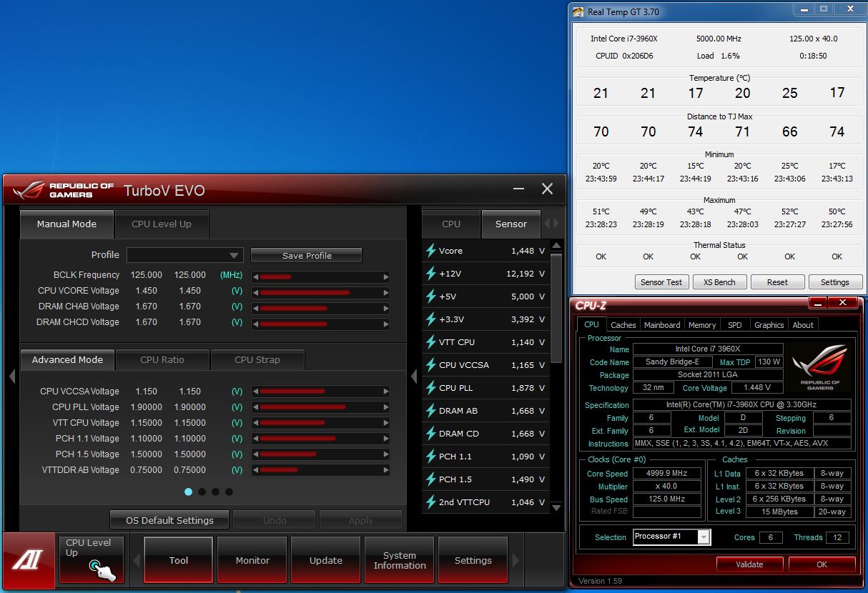Click the sensor list scrollbar thumb
This screenshot has height=593, width=868.
point(557,307)
